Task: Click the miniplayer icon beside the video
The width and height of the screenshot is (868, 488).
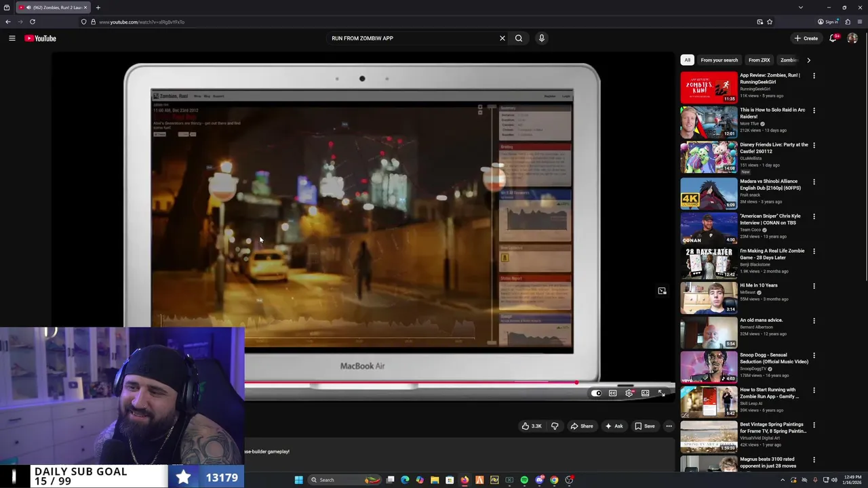Action: coord(662,291)
